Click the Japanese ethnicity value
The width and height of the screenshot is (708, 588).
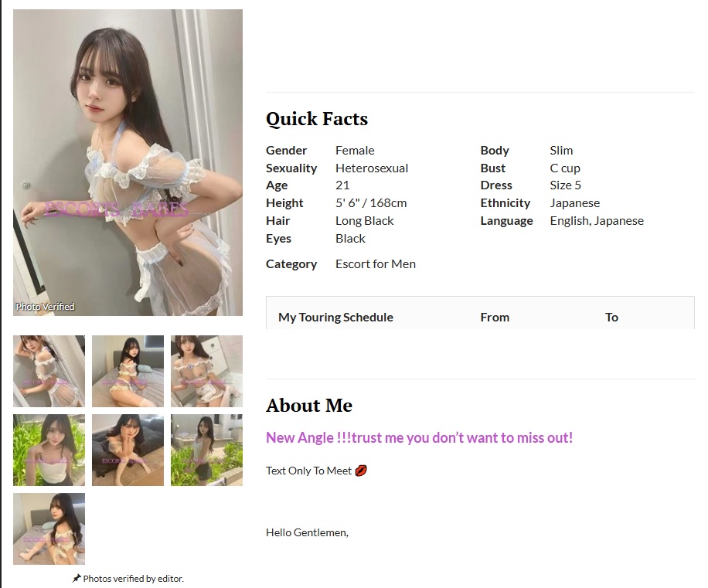click(x=575, y=203)
